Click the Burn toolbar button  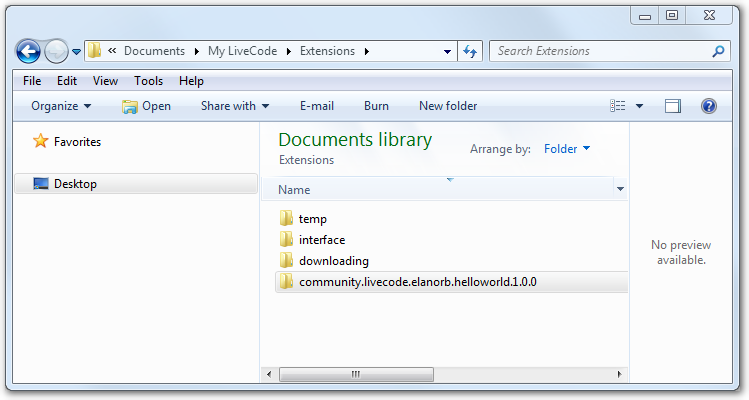pyautogui.click(x=376, y=106)
